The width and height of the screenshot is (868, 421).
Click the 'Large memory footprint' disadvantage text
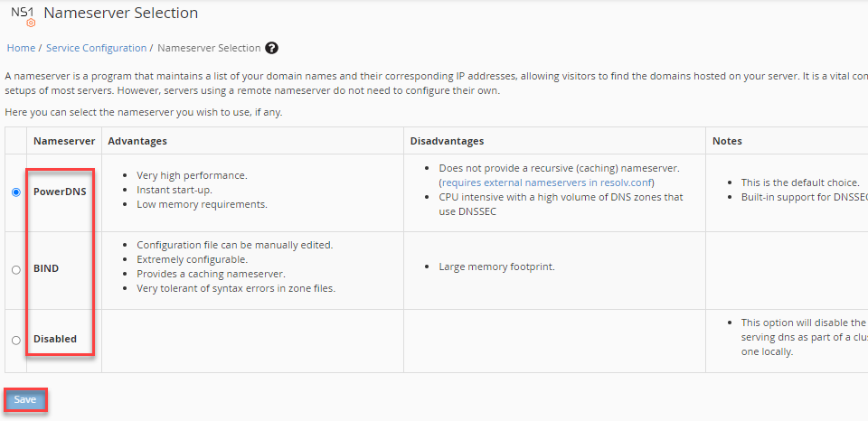496,267
